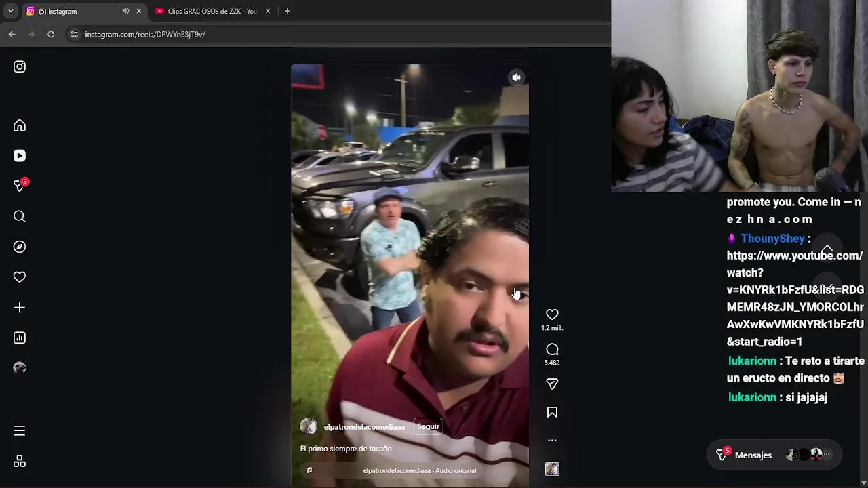Image resolution: width=868 pixels, height=488 pixels.
Task: Close the Instagram browser tab
Action: tap(138, 11)
